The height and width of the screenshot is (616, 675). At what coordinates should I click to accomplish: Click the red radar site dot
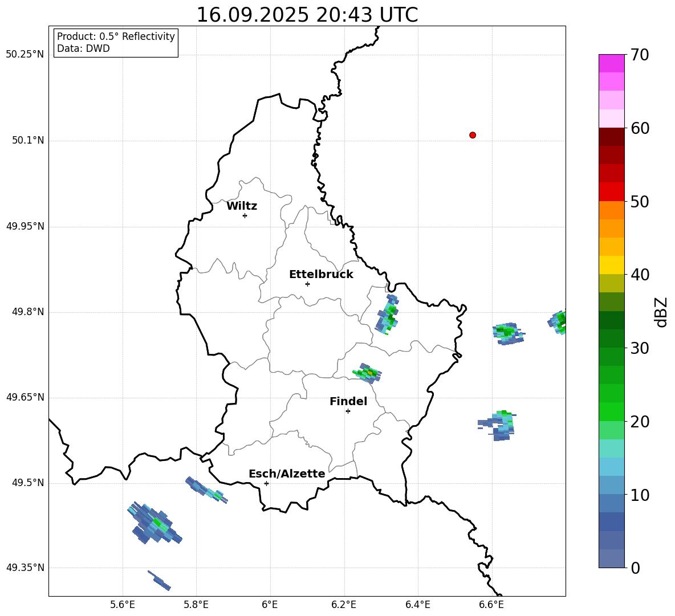pyautogui.click(x=473, y=135)
